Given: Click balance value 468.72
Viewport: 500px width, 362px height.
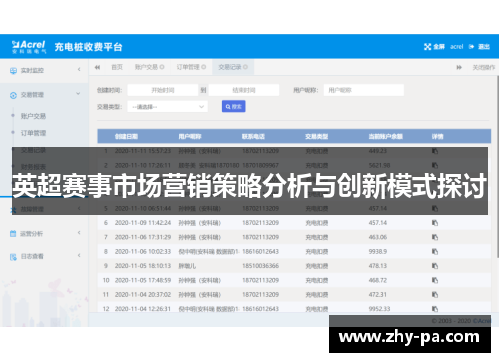Looking at the screenshot, I should tap(378, 280).
